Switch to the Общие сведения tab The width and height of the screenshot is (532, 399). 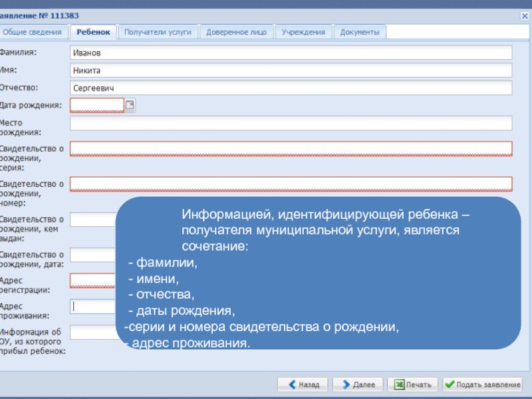point(36,32)
